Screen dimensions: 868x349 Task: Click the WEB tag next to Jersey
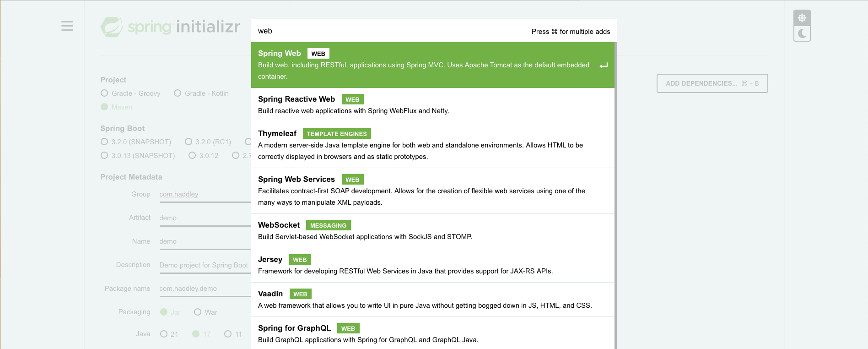click(x=300, y=260)
